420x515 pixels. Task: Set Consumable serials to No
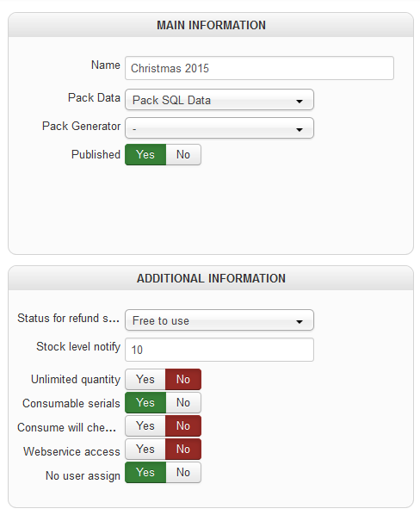pyautogui.click(x=183, y=403)
